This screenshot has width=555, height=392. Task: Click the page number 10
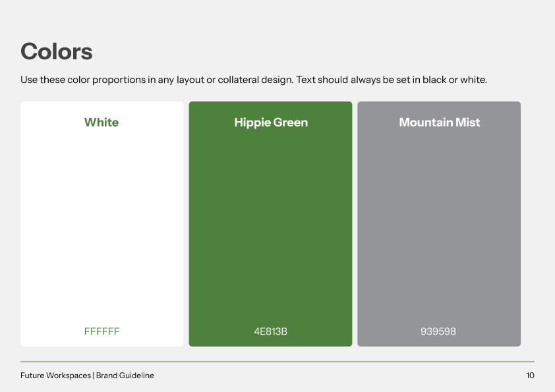[530, 376]
